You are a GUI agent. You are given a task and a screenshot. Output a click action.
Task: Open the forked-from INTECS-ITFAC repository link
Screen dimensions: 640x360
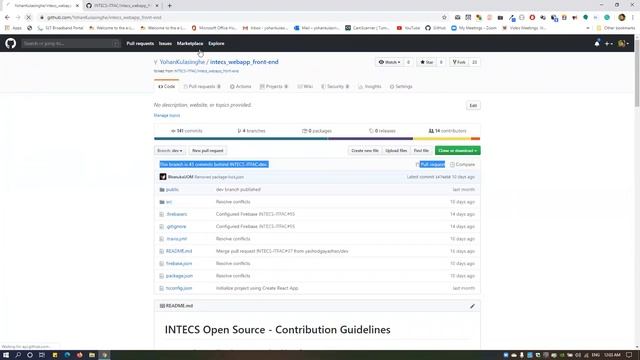206,71
